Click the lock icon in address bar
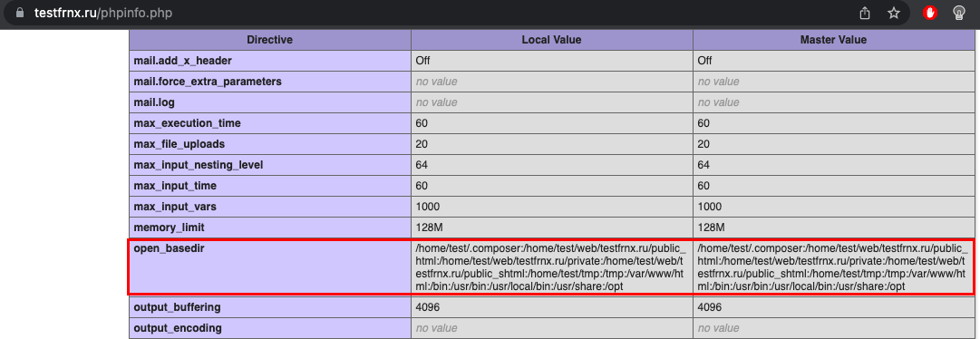The width and height of the screenshot is (980, 339). 21,13
